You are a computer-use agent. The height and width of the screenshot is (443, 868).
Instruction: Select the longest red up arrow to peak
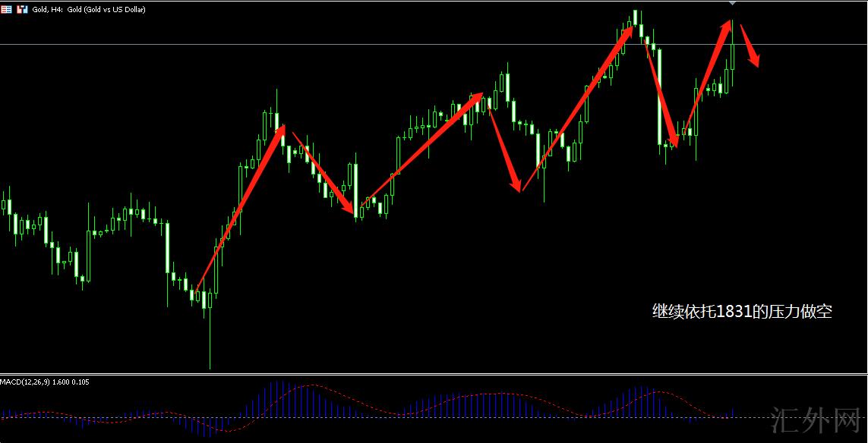pos(577,106)
